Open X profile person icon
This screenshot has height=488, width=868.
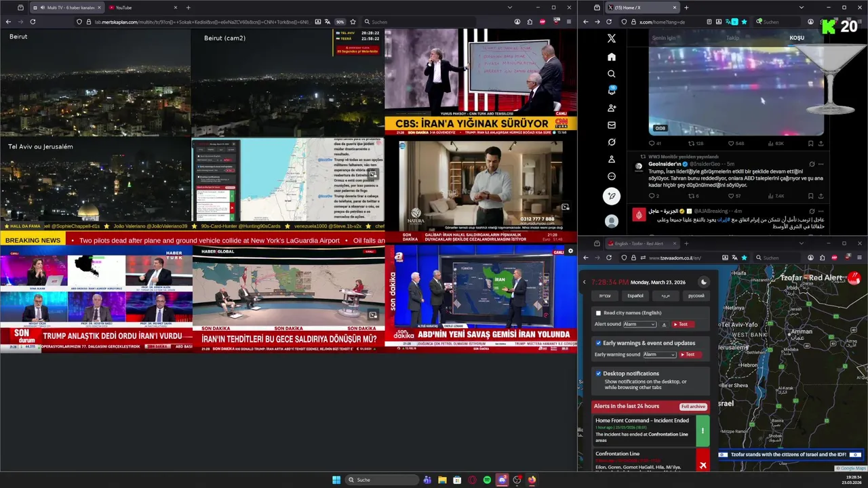pyautogui.click(x=611, y=159)
